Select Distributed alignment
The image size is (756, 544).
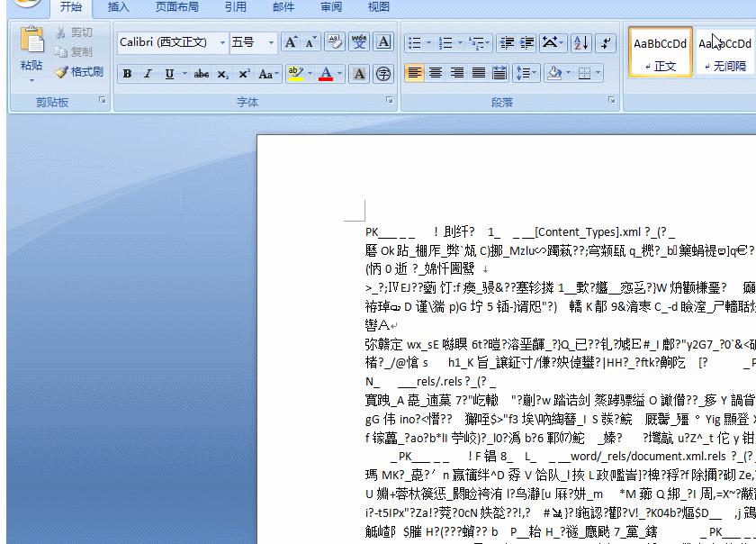click(499, 73)
